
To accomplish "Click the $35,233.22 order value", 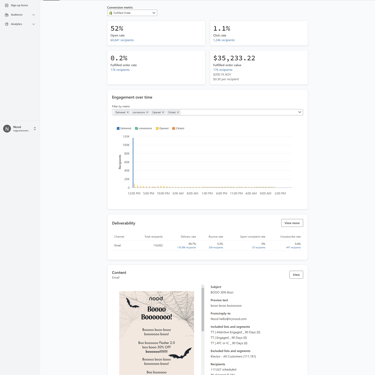I will point(234,58).
